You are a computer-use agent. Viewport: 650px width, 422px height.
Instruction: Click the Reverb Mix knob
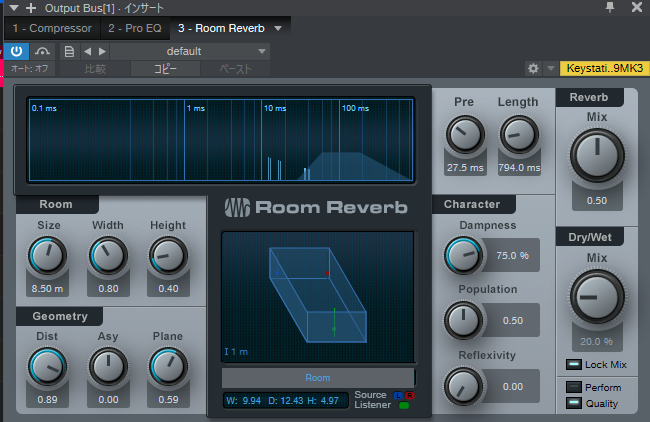click(x=597, y=156)
